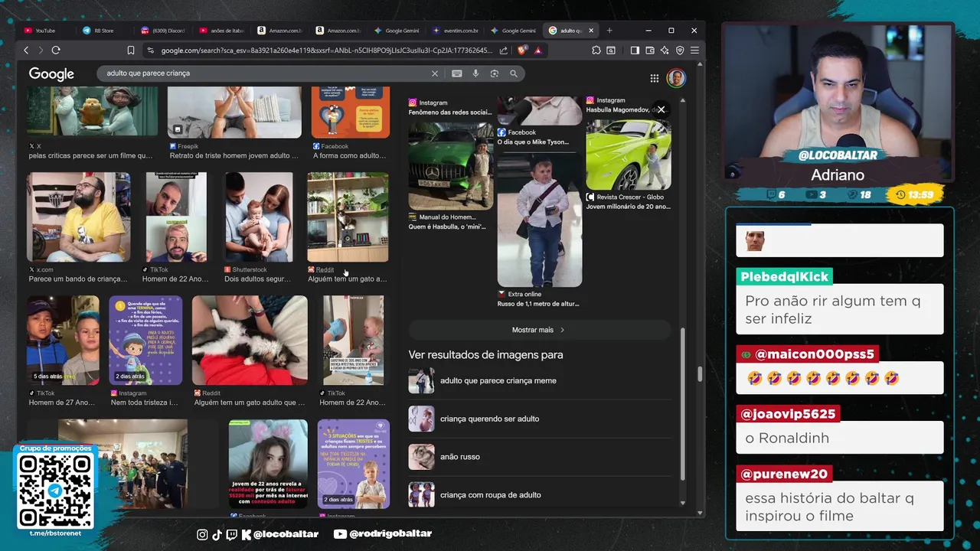Open a new browser tab

click(x=609, y=31)
